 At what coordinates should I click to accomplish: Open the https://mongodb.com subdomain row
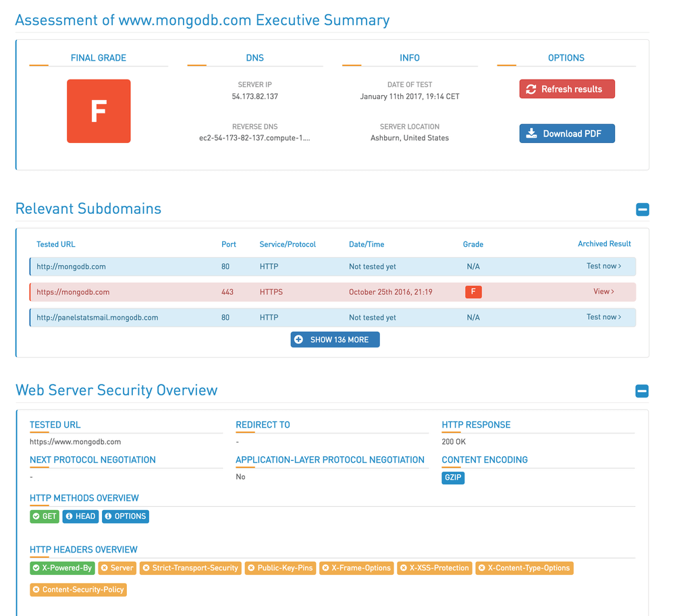tap(332, 292)
